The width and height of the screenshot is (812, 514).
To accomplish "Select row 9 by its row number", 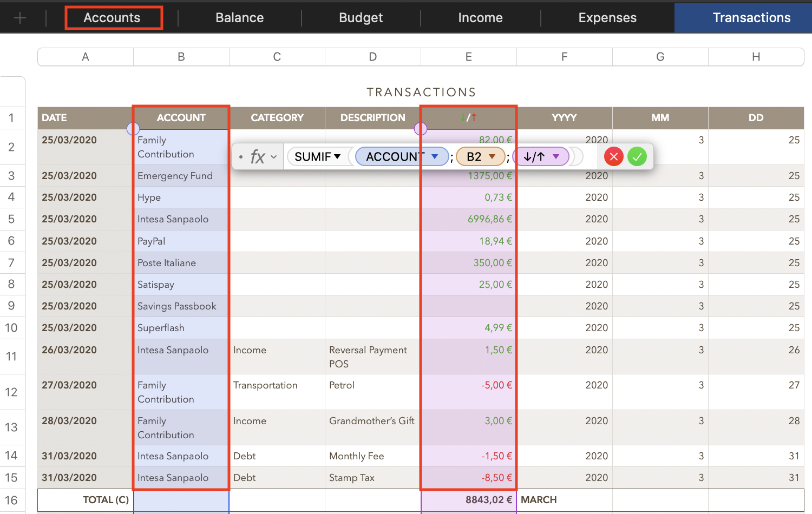I will point(11,306).
